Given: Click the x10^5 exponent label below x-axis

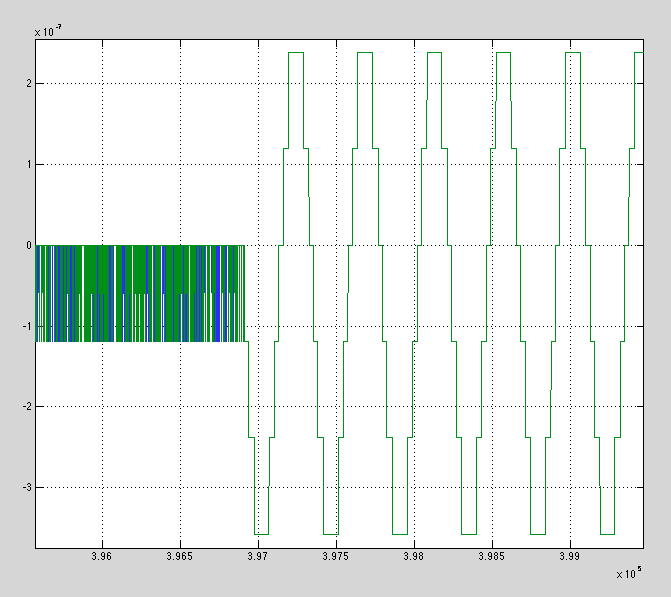Looking at the screenshot, I should [x=628, y=574].
